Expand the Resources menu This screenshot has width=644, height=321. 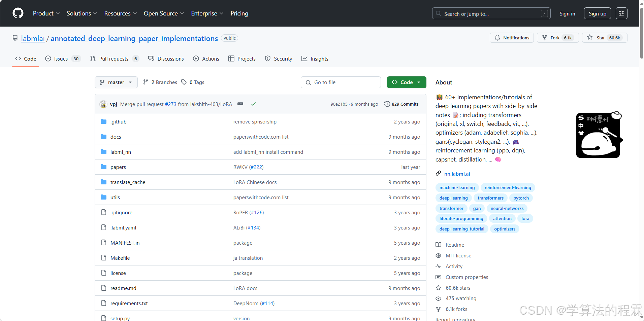click(120, 13)
